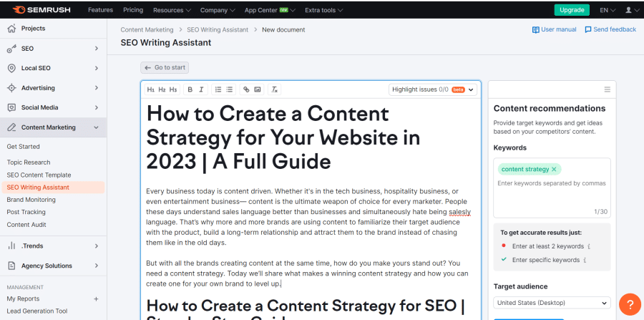Open My Reports in Management
644x320 pixels.
point(24,299)
